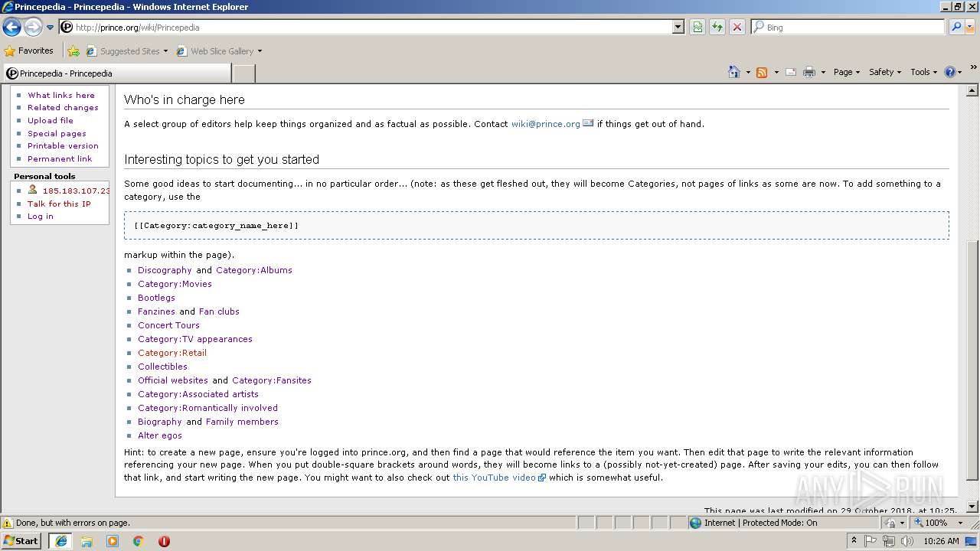Open Favorites star button
This screenshot has height=551, width=980.
(x=29, y=51)
